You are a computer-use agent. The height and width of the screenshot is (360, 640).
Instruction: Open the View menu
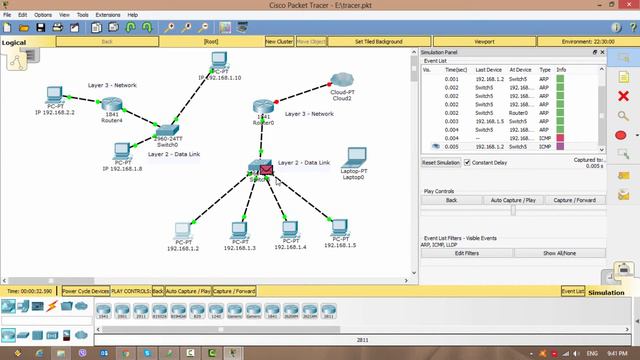pyautogui.click(x=64, y=15)
